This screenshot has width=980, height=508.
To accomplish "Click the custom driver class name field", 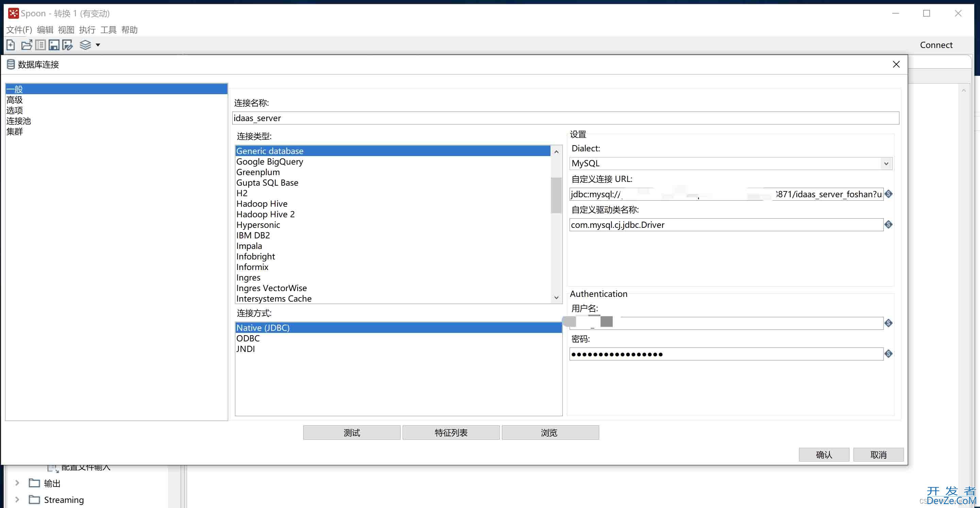I will (726, 224).
